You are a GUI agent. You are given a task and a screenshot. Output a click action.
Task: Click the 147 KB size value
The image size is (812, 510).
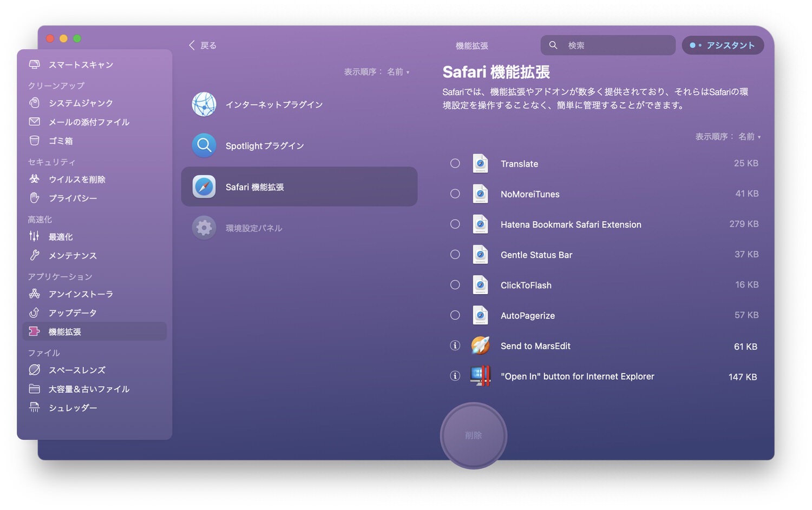tap(743, 376)
